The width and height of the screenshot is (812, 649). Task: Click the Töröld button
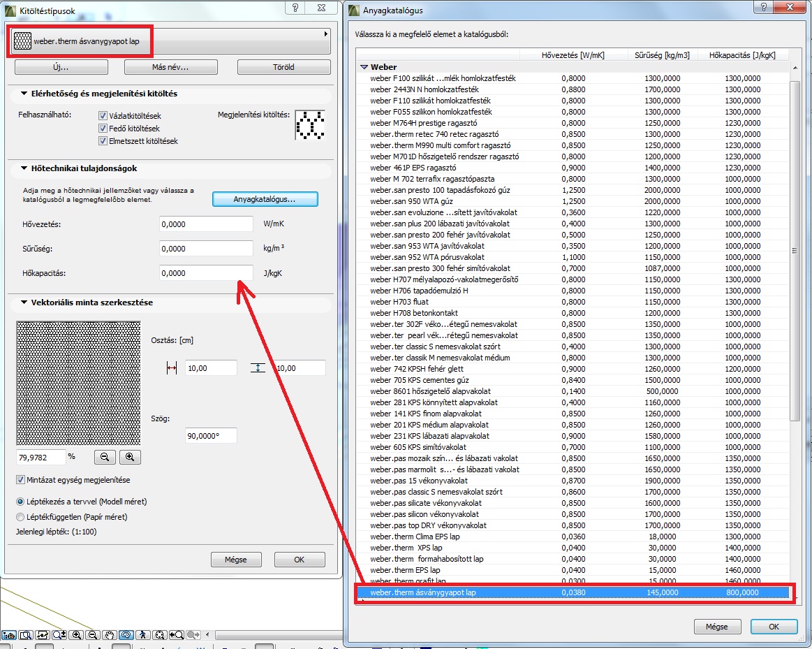283,67
